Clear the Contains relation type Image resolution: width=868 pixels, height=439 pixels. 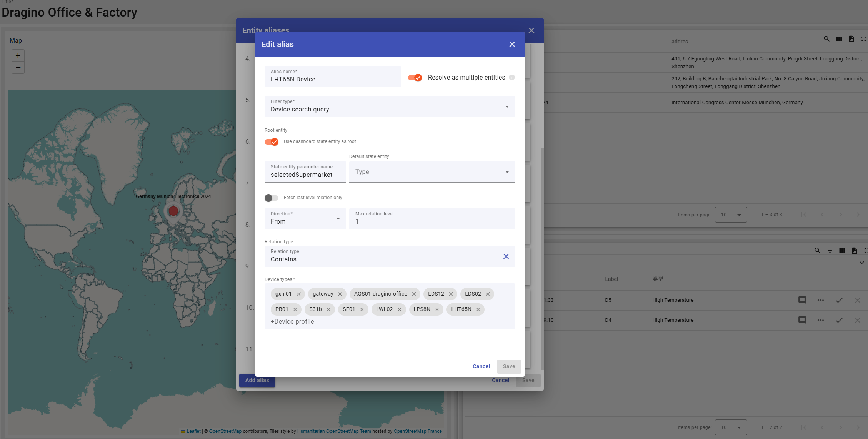506,256
